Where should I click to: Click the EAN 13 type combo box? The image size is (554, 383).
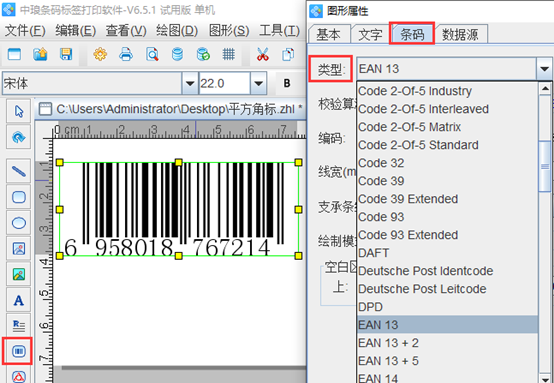tap(447, 69)
